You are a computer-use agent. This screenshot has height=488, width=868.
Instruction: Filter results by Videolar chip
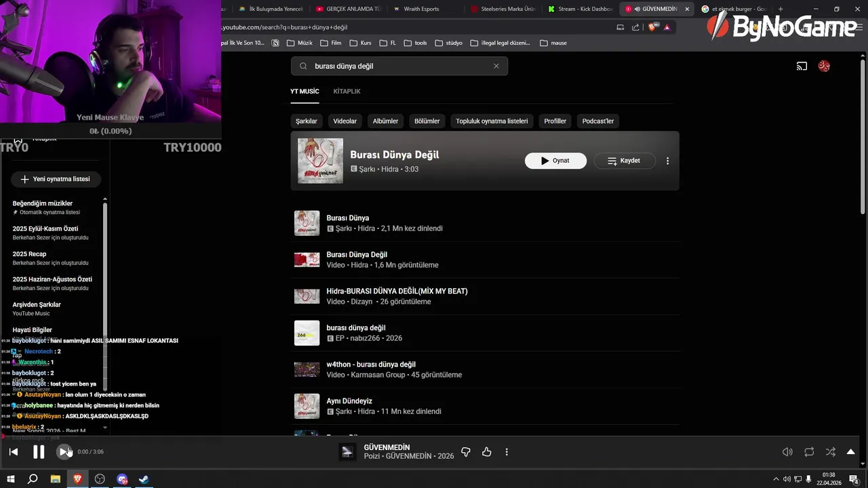[x=345, y=121]
